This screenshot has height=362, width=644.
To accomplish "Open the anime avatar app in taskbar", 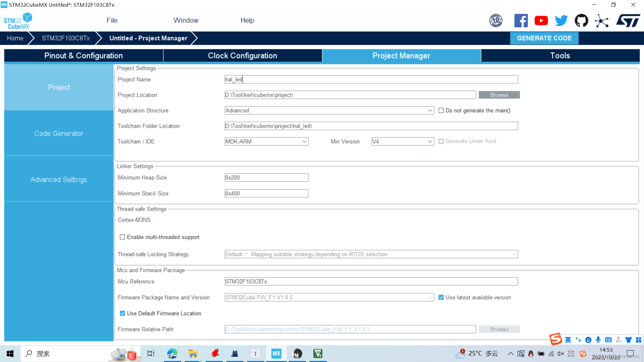I will pos(297,354).
